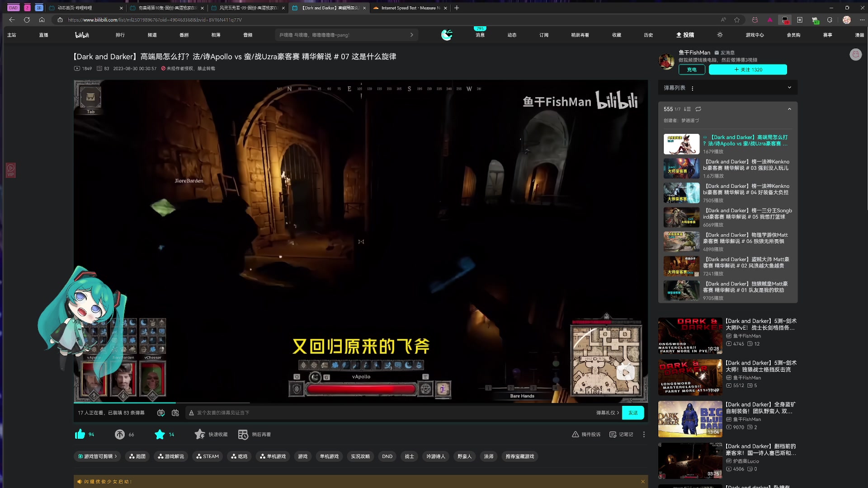Expand the 弹幕礼仪 danmaku etiquette link

pyautogui.click(x=608, y=413)
